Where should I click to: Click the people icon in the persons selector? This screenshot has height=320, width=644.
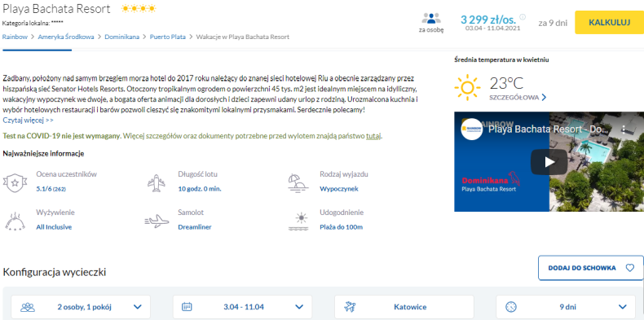pos(28,307)
